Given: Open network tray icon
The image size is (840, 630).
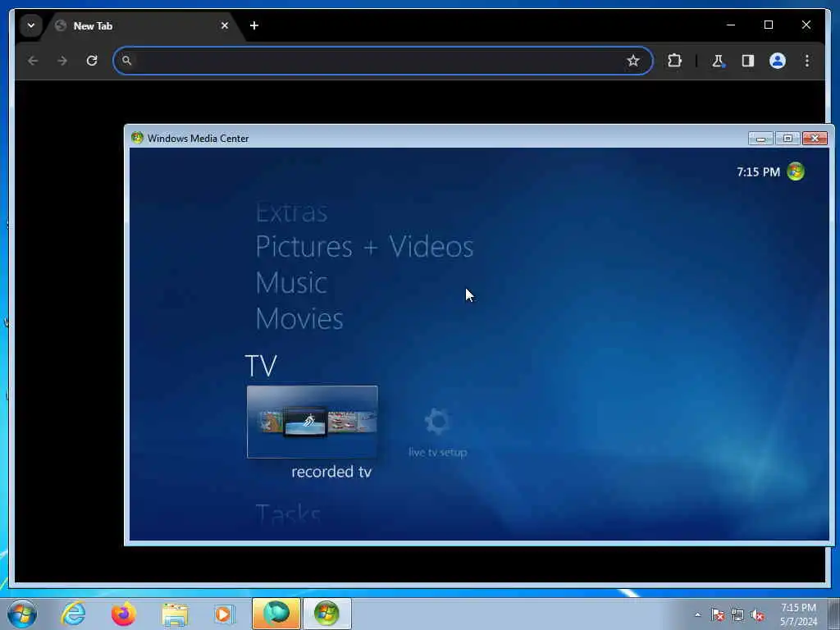Looking at the screenshot, I should coord(737,614).
